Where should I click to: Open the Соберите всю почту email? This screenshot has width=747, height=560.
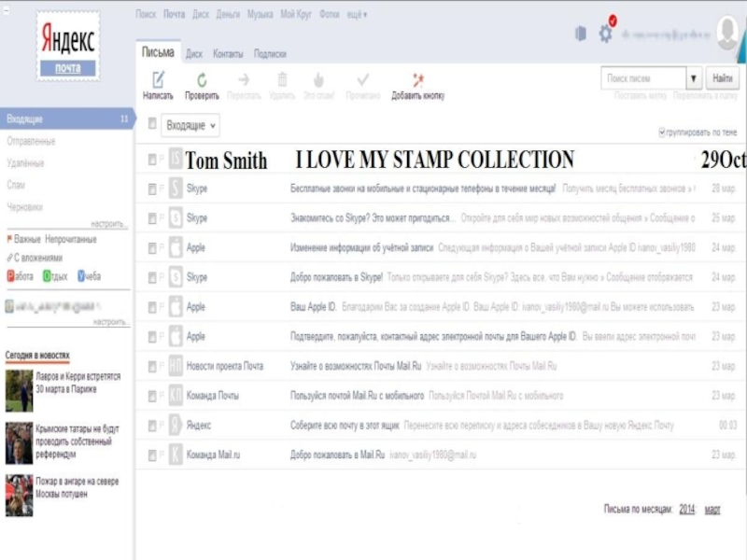(441, 426)
